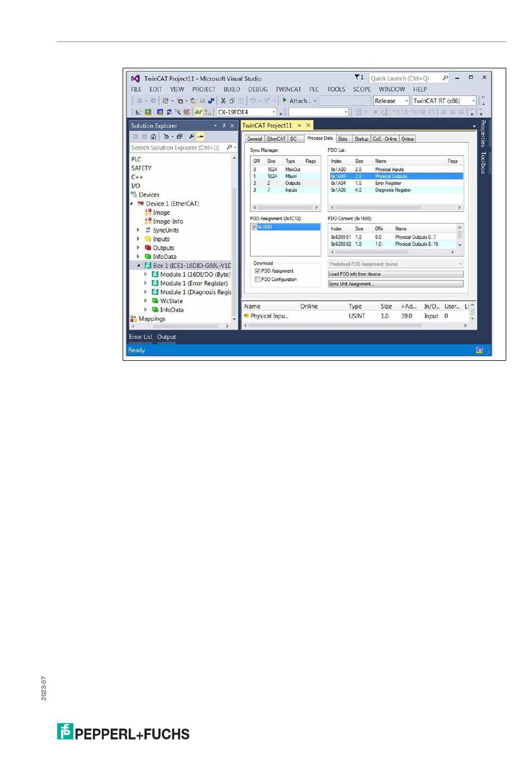This screenshot has width=532, height=762.
Task: Switch to the EtherCAT tab
Action: point(276,138)
